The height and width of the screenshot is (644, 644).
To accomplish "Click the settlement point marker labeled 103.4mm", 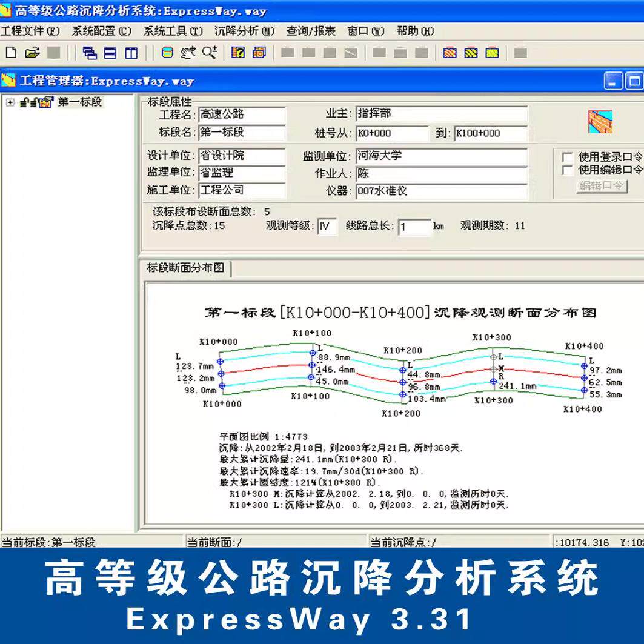I will click(403, 394).
